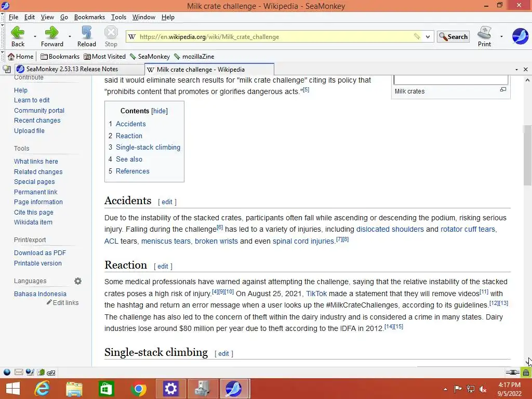
Task: Open the File menu
Action: (14, 17)
